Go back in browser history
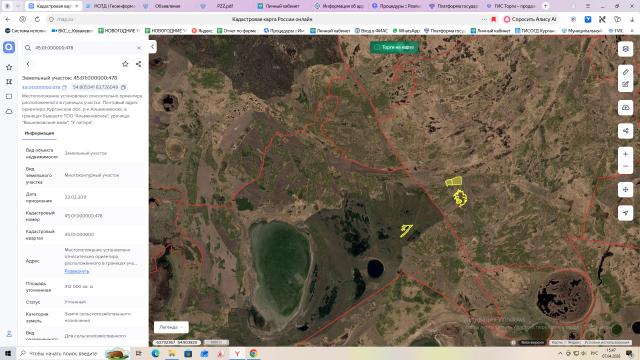This screenshot has width=640, height=360. coord(8,19)
